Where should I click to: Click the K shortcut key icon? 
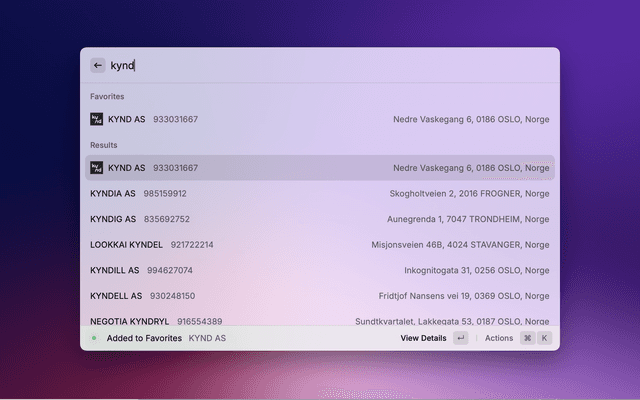click(x=545, y=338)
